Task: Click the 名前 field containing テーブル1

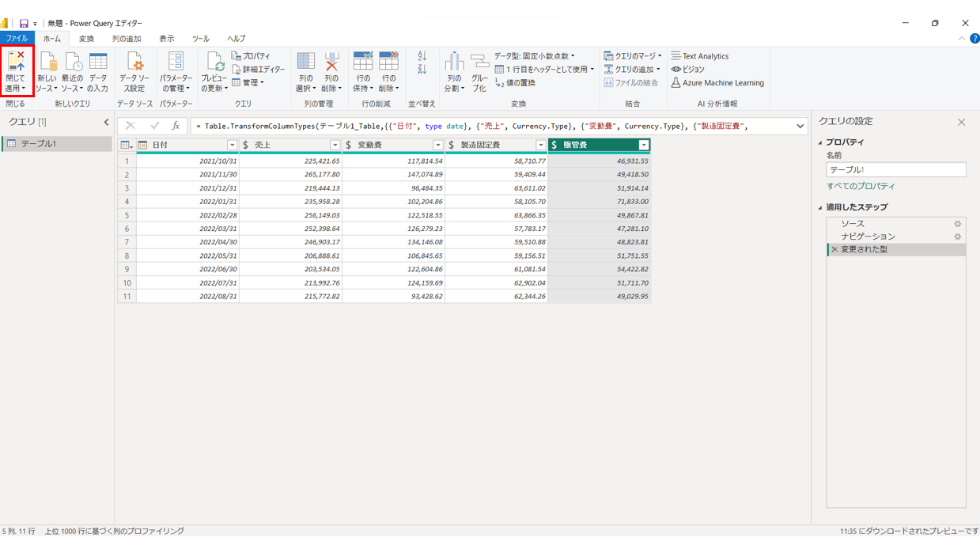Action: tap(895, 170)
